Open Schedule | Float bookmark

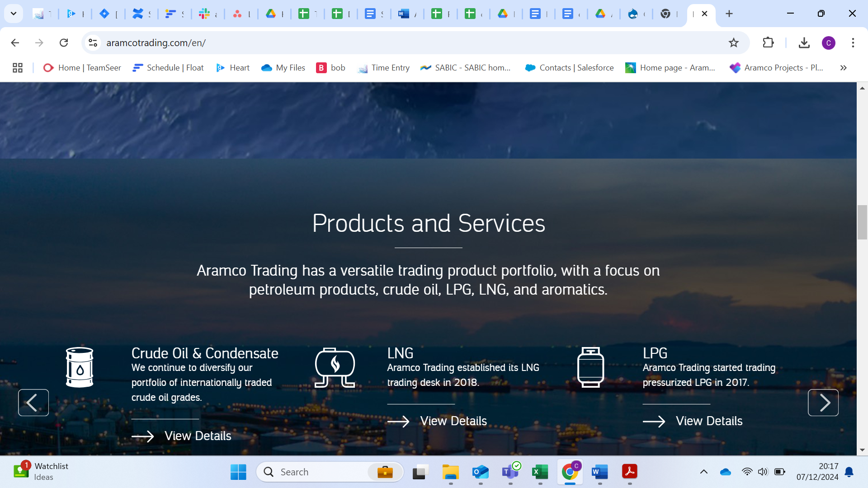coord(168,68)
